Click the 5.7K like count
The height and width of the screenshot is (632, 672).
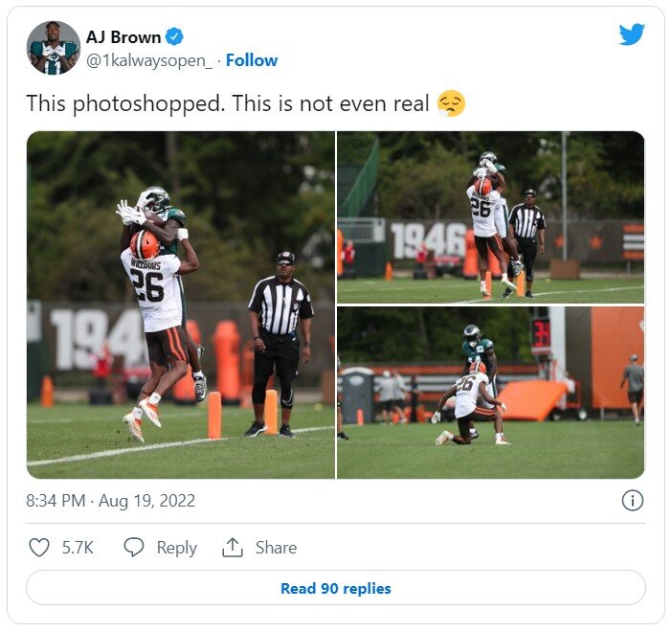click(x=78, y=548)
